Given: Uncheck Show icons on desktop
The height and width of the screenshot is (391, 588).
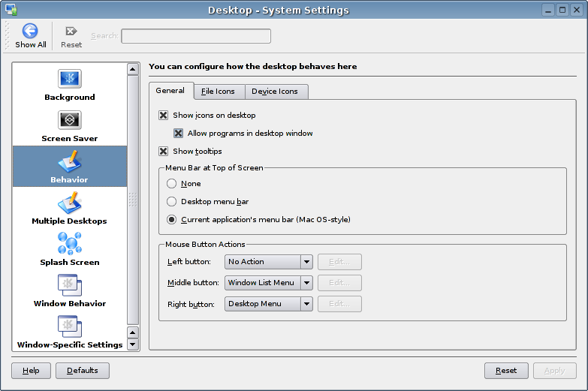Looking at the screenshot, I should click(163, 115).
